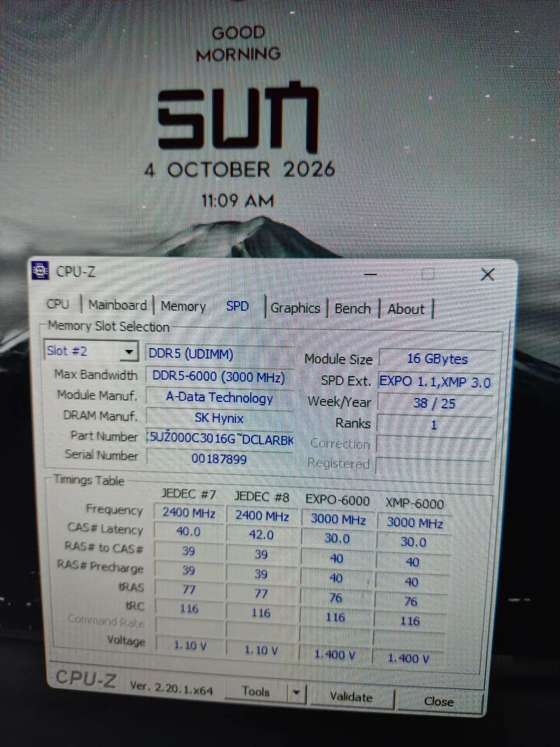Viewport: 560px width, 747px height.
Task: Go to the Graphics tab
Action: coord(295,308)
